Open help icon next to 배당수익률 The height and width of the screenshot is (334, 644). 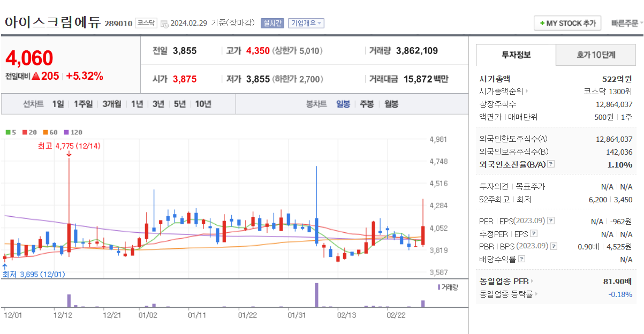click(522, 259)
